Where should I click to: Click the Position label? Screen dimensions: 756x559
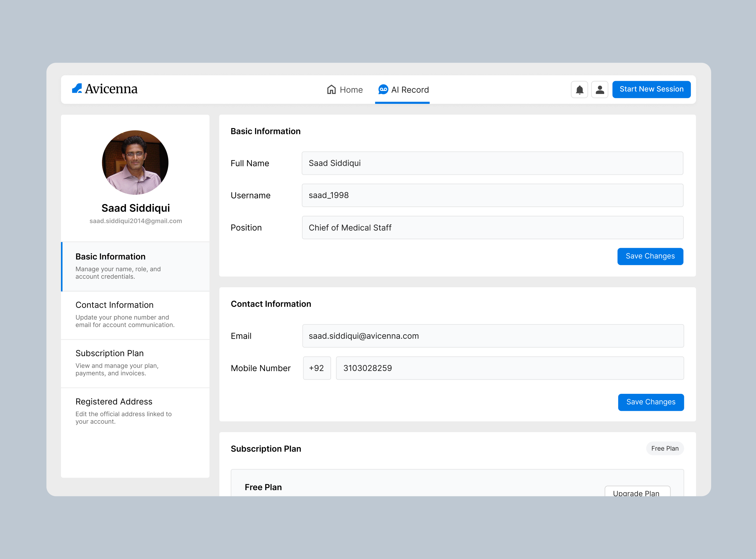pyautogui.click(x=246, y=227)
